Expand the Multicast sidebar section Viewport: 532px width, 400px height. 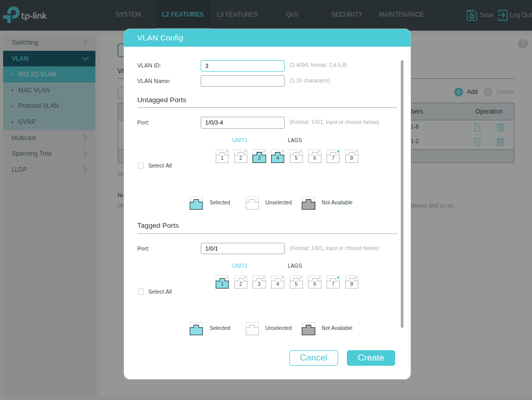pos(49,138)
